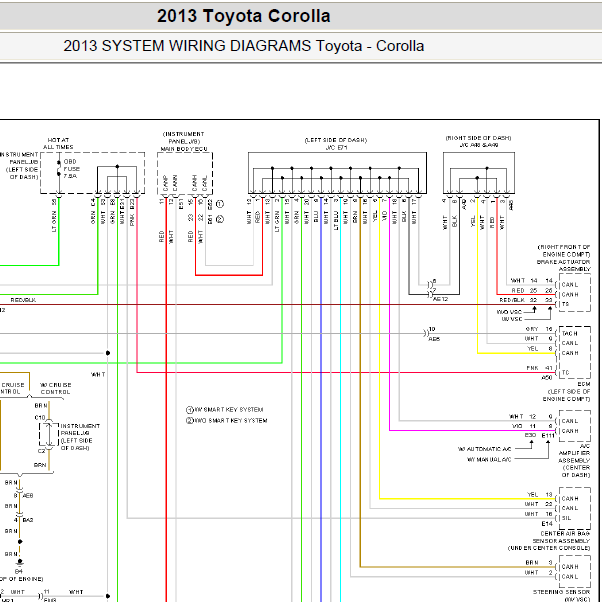This screenshot has height=602, width=602.
Task: Click the "AE5" connector label
Action: [434, 339]
